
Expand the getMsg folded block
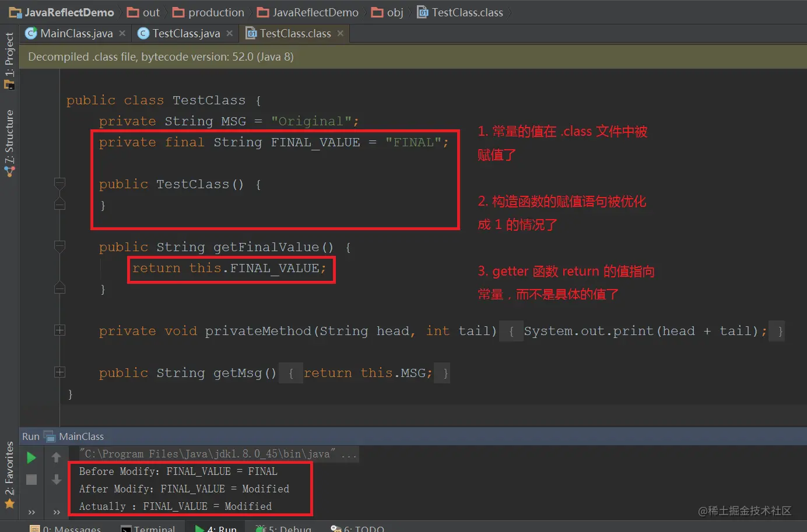[59, 372]
